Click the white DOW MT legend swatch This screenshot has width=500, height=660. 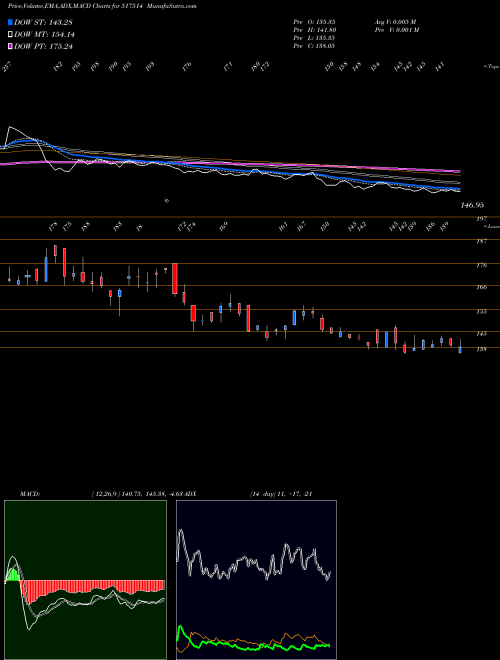pos(10,35)
